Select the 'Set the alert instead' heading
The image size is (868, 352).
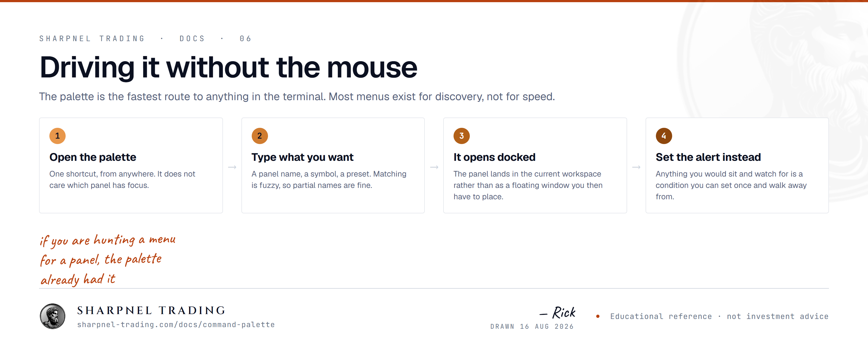click(708, 157)
